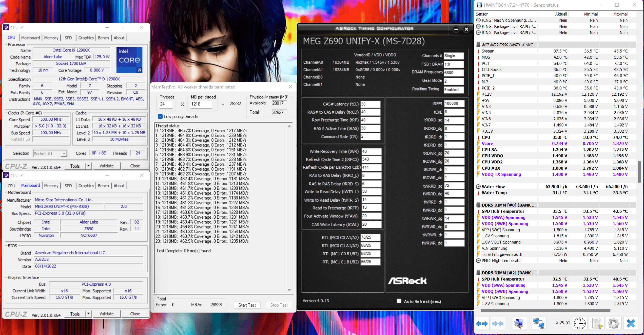Close sensors with the blue X icon

point(631,324)
